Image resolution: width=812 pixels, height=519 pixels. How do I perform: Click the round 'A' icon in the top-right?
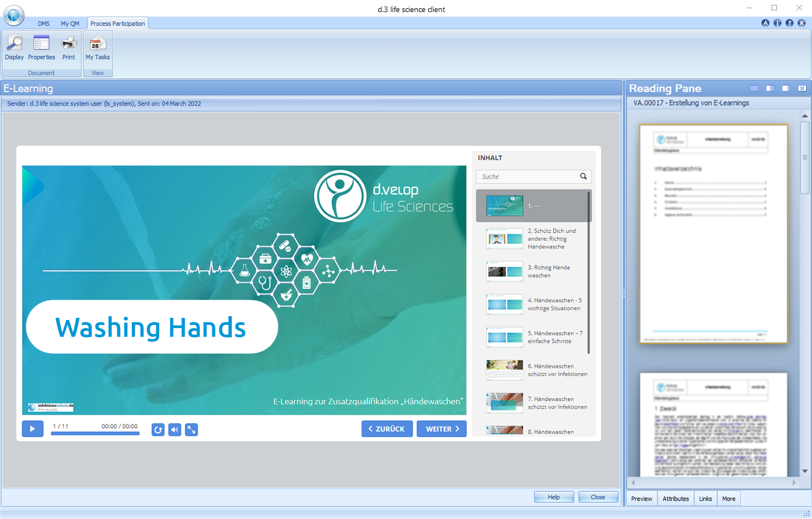click(765, 23)
